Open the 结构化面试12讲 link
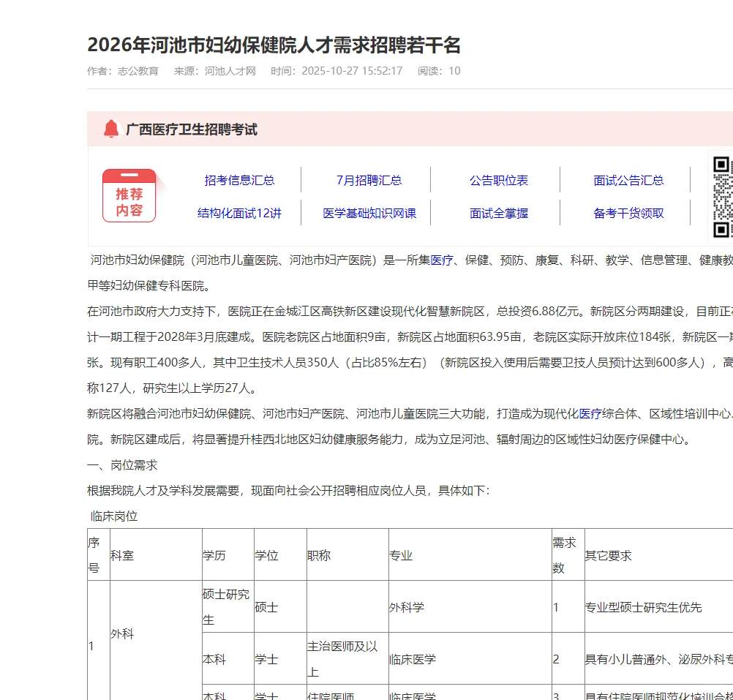The width and height of the screenshot is (733, 700). click(x=238, y=213)
